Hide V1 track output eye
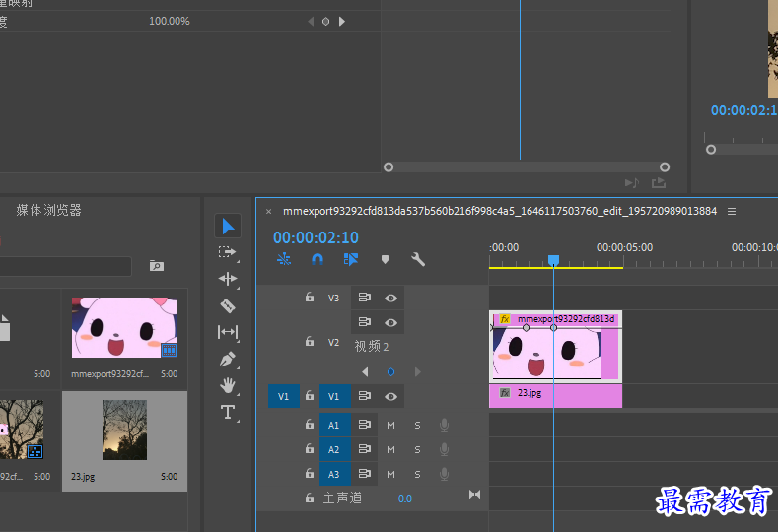Viewport: 778px width, 532px height. coord(390,397)
